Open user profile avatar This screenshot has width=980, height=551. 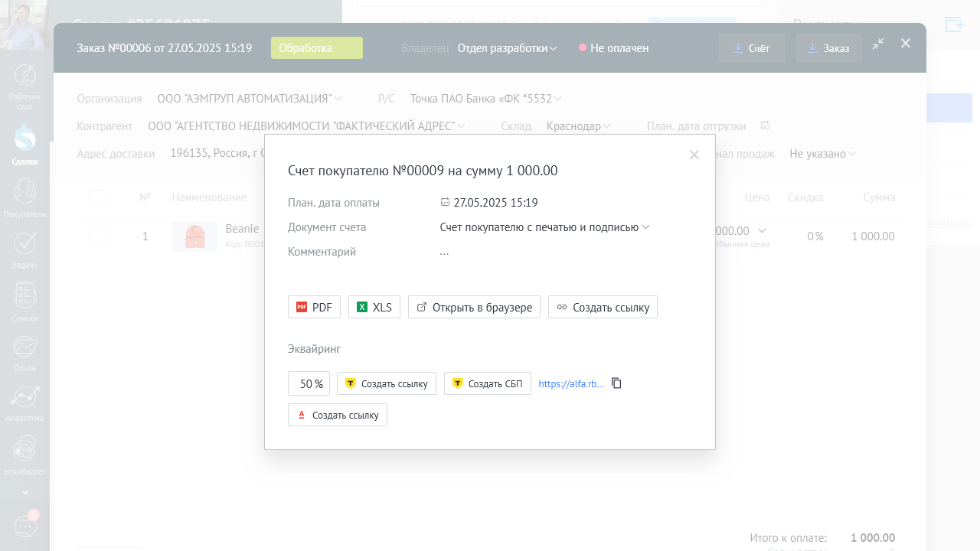tap(25, 24)
